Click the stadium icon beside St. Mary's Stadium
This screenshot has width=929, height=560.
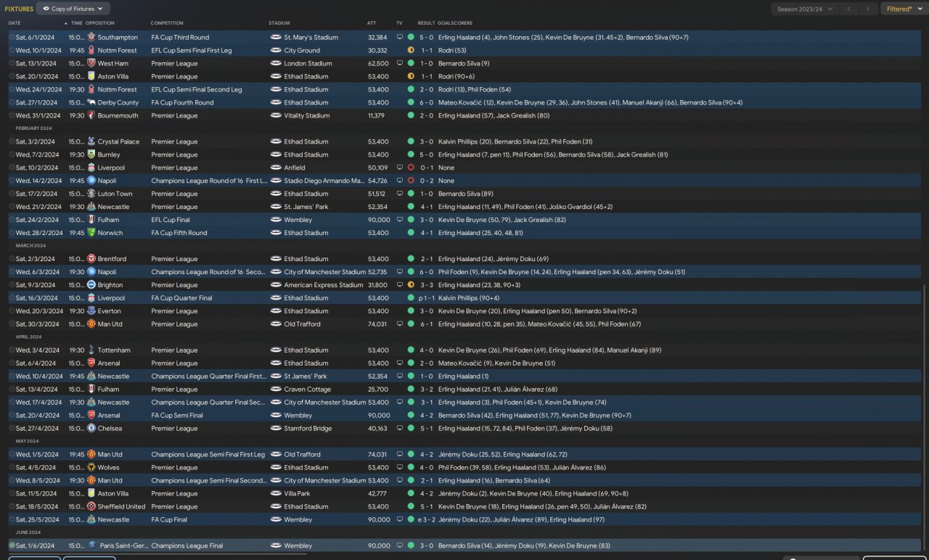coord(276,37)
